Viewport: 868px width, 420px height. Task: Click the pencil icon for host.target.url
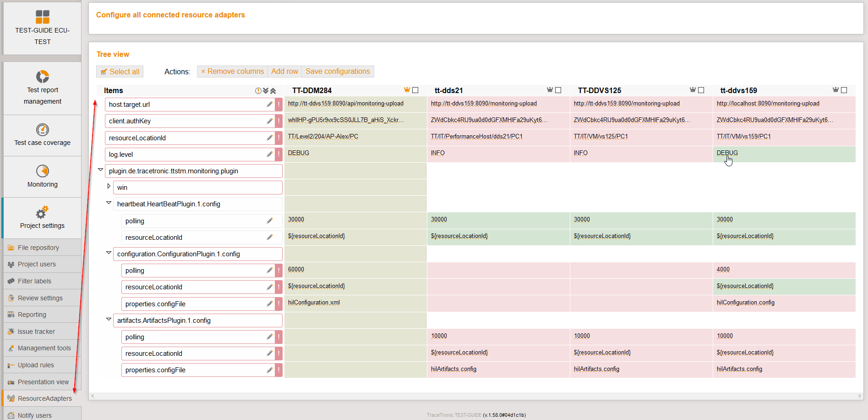269,105
